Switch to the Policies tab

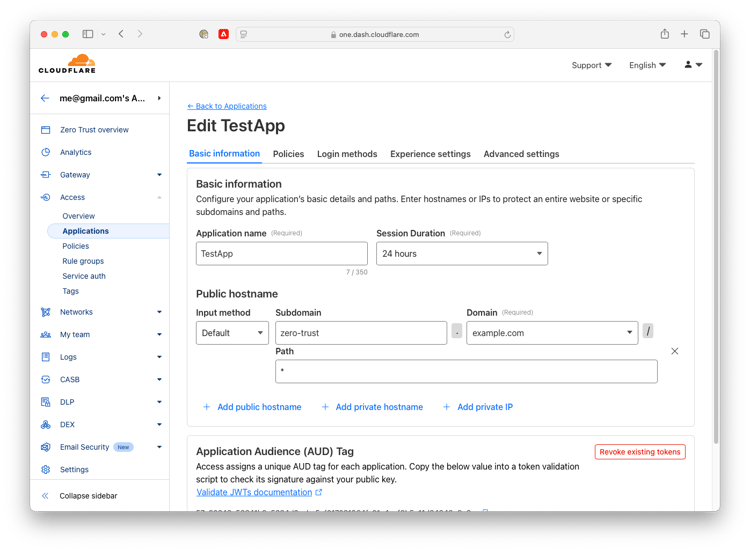(x=288, y=154)
